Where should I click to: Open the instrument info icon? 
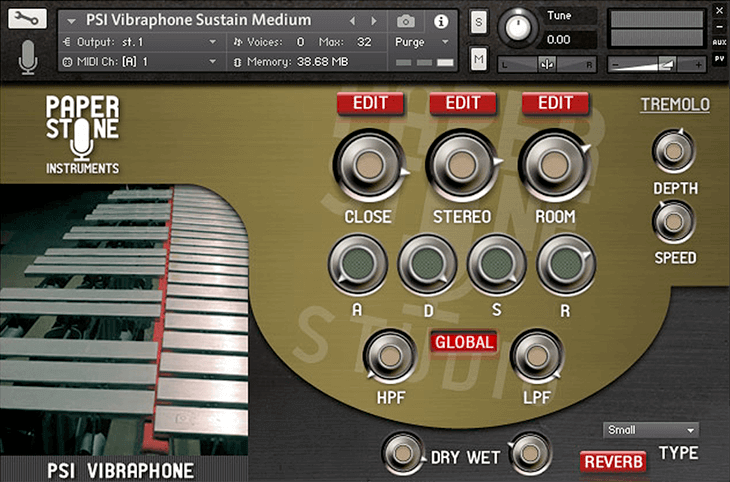pyautogui.click(x=440, y=21)
